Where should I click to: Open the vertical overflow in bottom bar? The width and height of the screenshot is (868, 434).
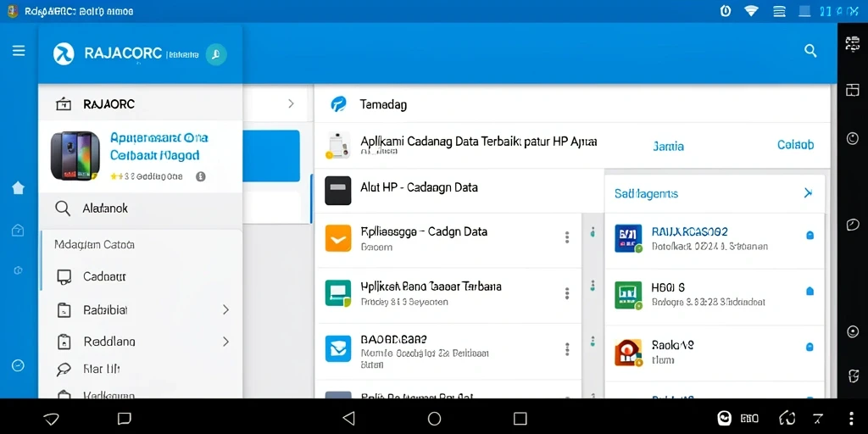point(851,418)
